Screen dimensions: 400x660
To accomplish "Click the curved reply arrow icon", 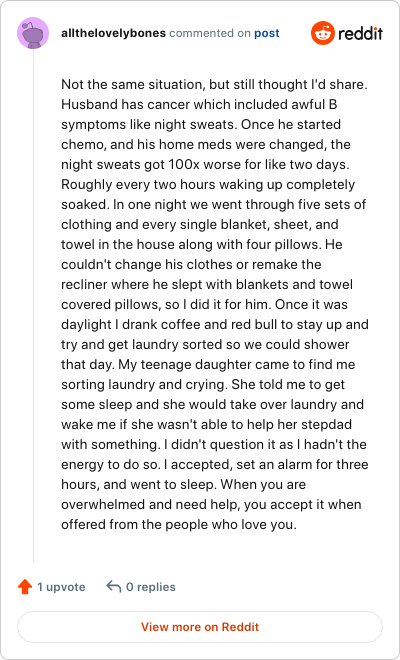I will 114,586.
